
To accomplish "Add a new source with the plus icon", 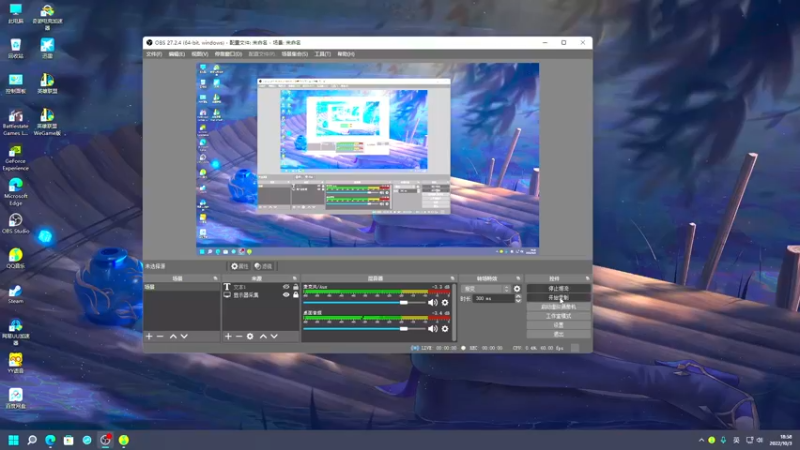I will (228, 336).
